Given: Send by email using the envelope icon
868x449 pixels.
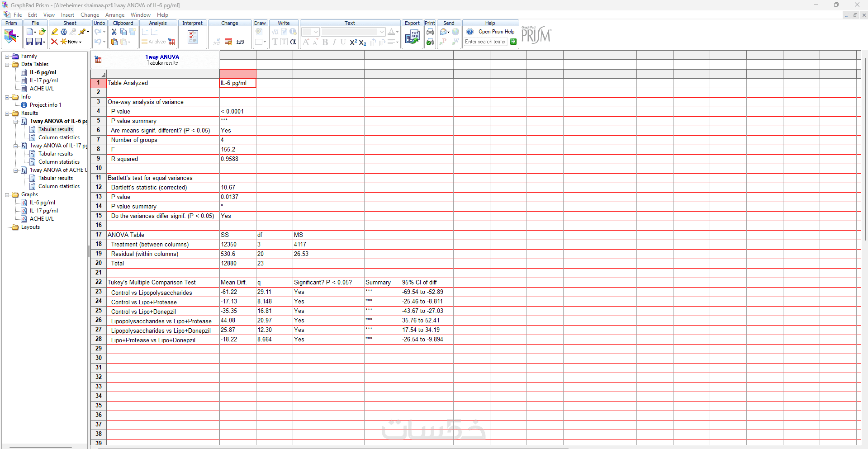Looking at the screenshot, I should [x=443, y=32].
